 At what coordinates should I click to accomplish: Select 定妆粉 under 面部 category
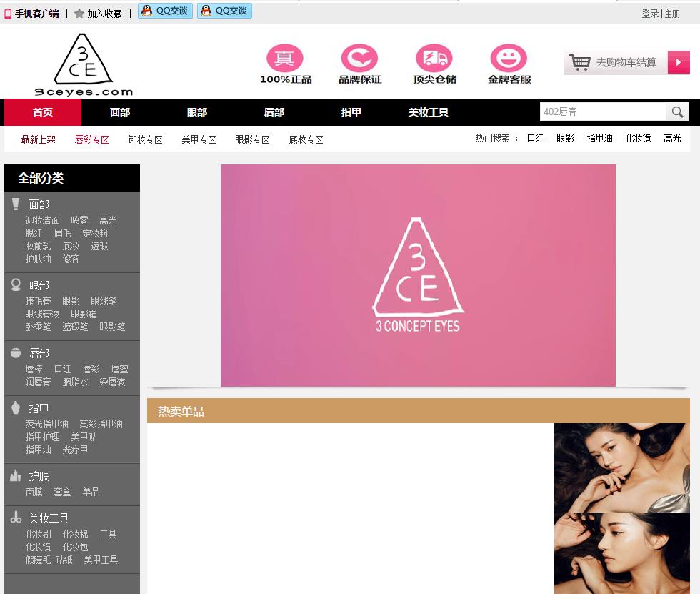point(95,233)
